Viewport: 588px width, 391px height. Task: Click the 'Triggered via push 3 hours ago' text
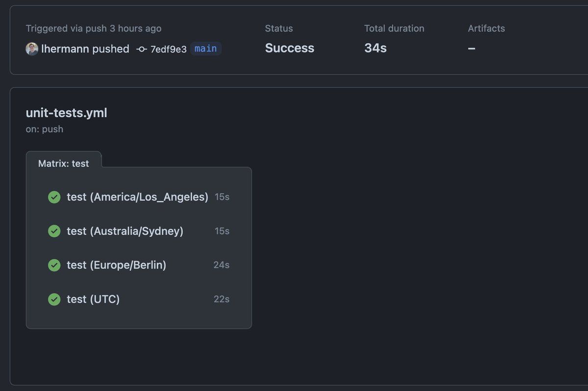pos(93,28)
